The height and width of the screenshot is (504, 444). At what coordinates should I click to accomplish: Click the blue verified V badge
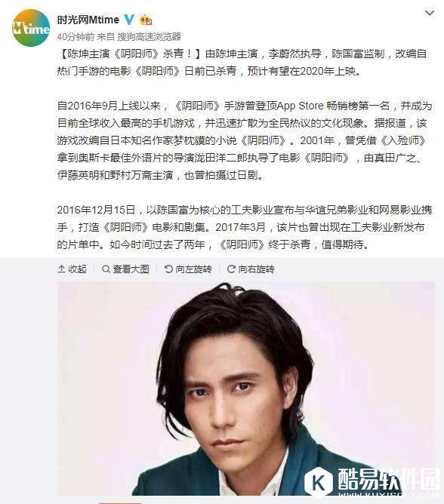129,20
